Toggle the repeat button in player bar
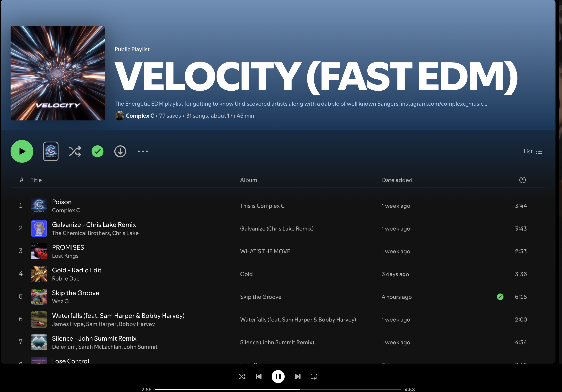Viewport: 562px width, 392px height. [314, 377]
